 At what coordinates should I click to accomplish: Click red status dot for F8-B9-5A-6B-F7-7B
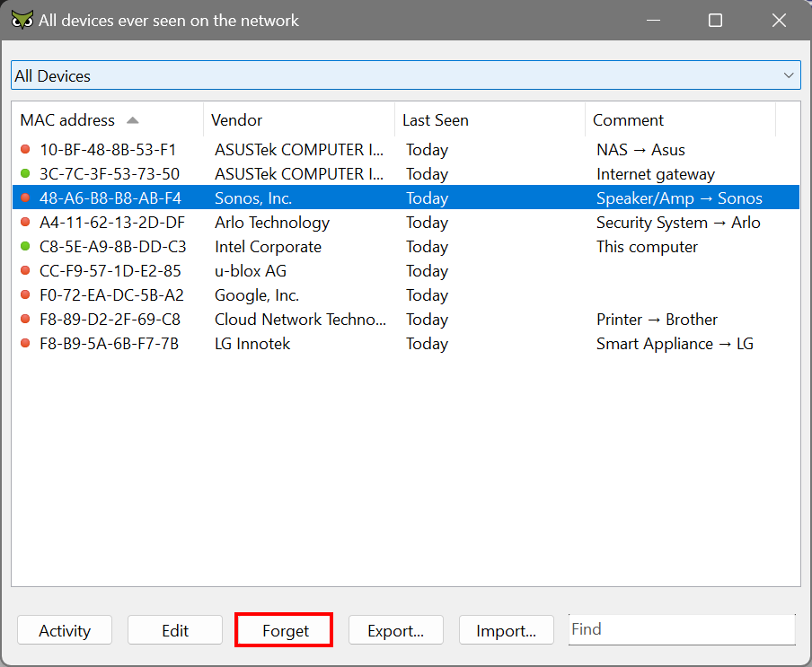25,343
